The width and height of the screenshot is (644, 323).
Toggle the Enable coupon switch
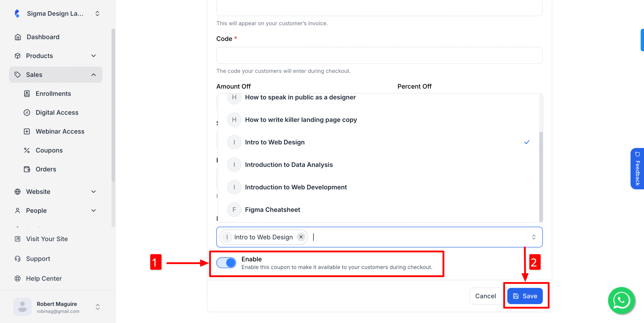point(226,263)
